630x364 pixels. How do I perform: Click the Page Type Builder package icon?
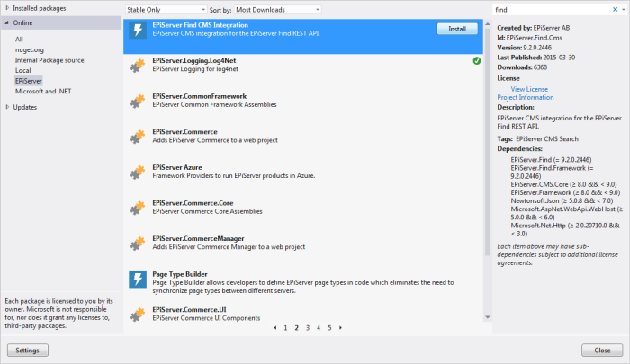click(138, 278)
